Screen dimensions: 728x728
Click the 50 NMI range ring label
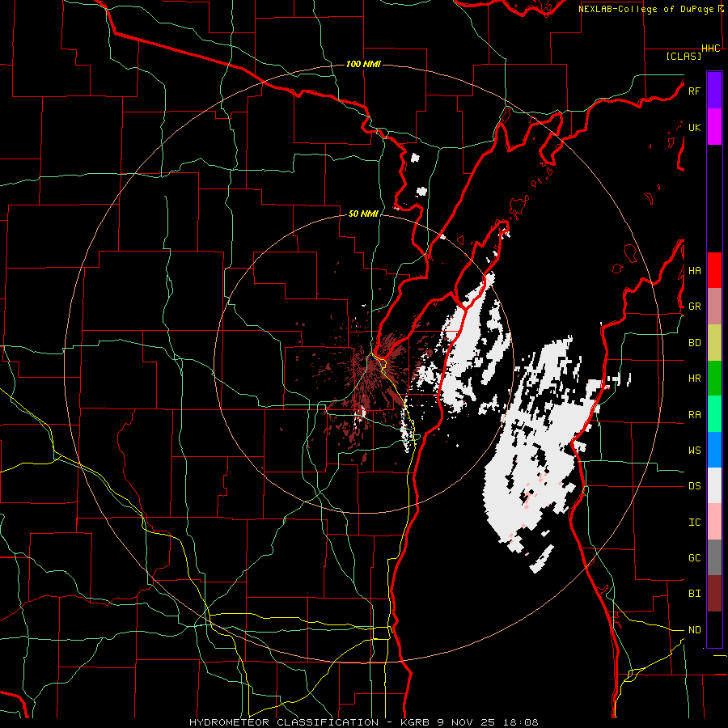tap(363, 214)
